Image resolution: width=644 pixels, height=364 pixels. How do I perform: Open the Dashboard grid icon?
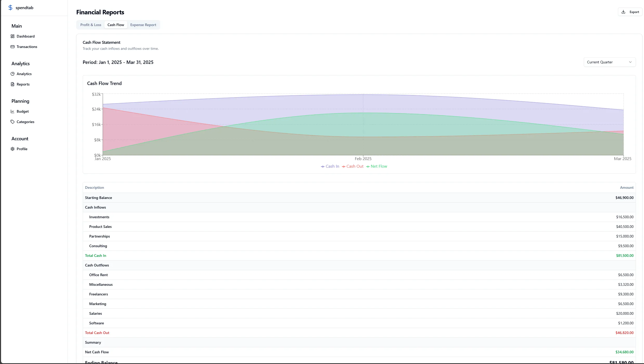click(13, 36)
